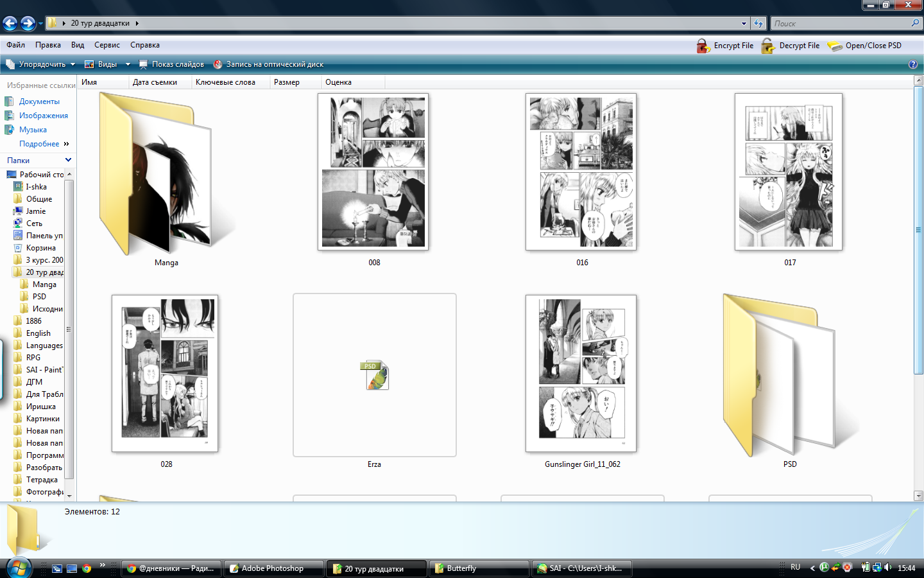Click the Корзина recycle bin icon in tree

click(18, 248)
